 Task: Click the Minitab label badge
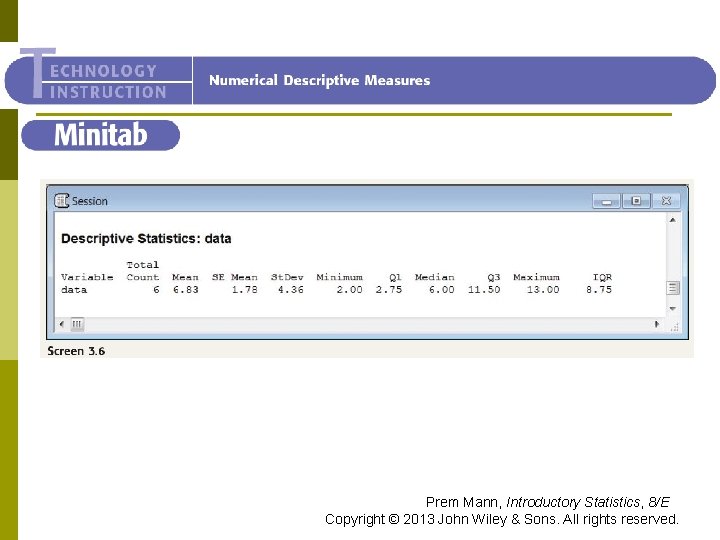click(x=101, y=135)
